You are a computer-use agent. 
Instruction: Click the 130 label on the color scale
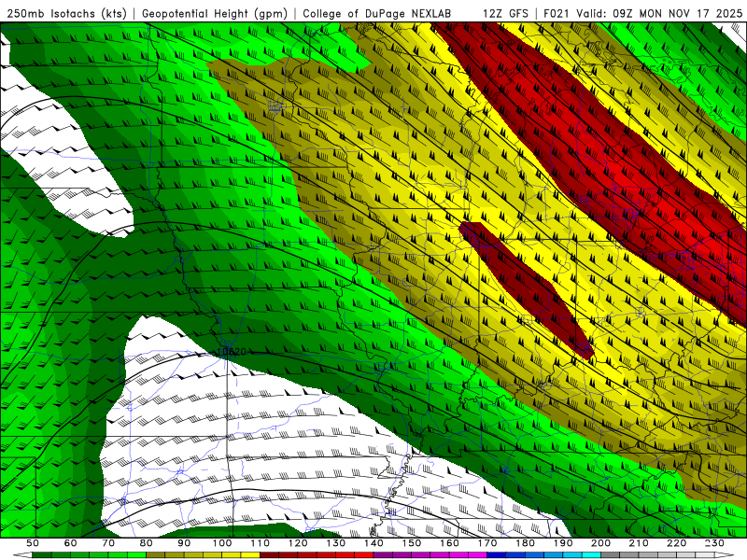click(x=336, y=543)
